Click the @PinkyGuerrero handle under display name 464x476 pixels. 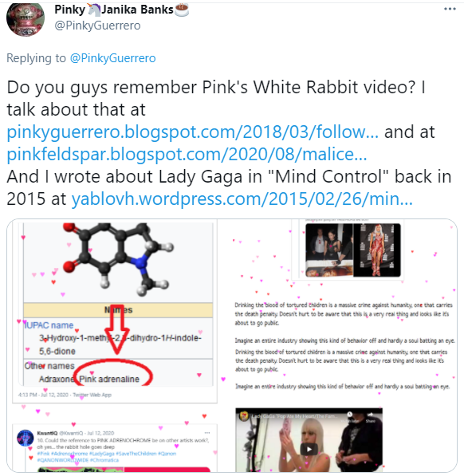97,26
